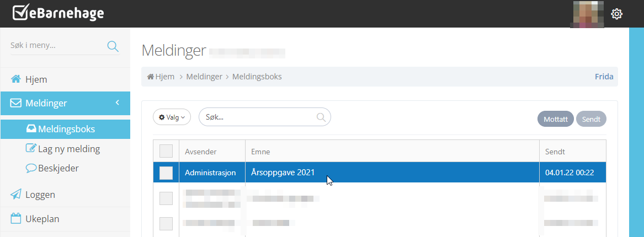The height and width of the screenshot is (237, 644).
Task: Click the Lag ny melding pencil icon
Action: coord(31,148)
